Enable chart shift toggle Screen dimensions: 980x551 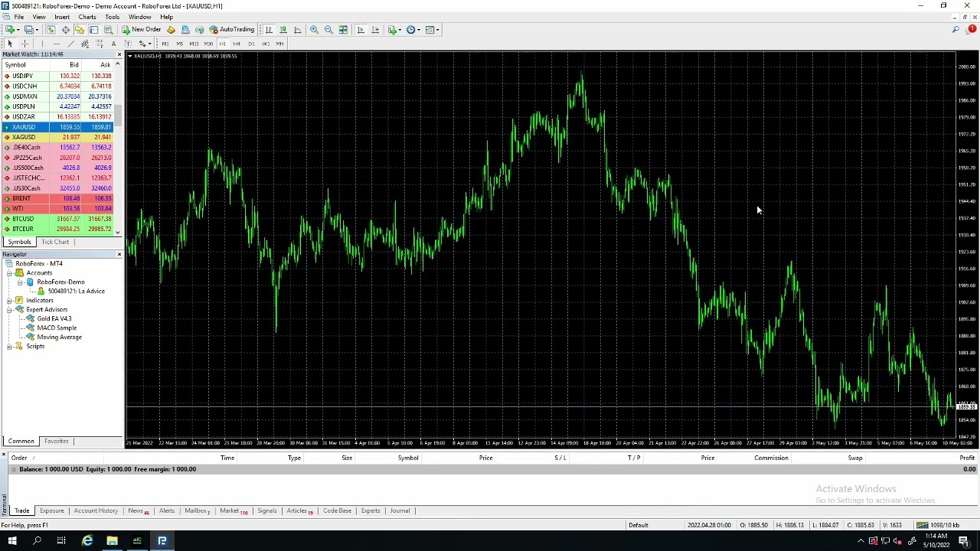click(x=375, y=30)
